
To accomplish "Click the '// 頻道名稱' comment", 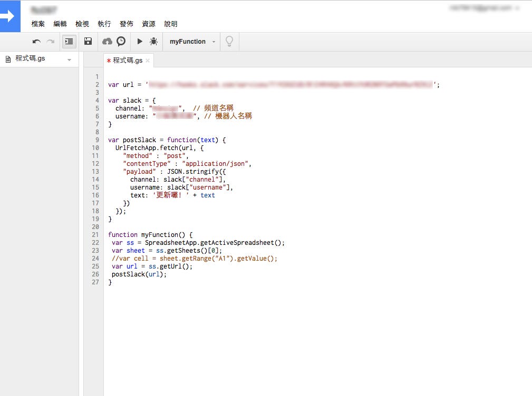I will [213, 108].
